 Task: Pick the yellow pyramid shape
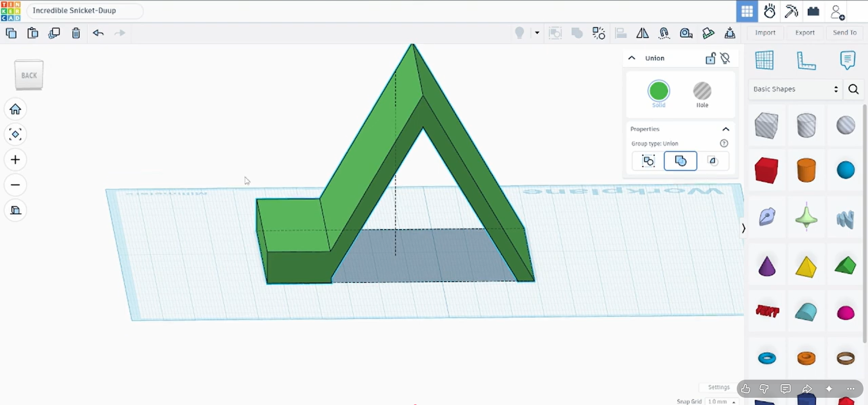(806, 266)
